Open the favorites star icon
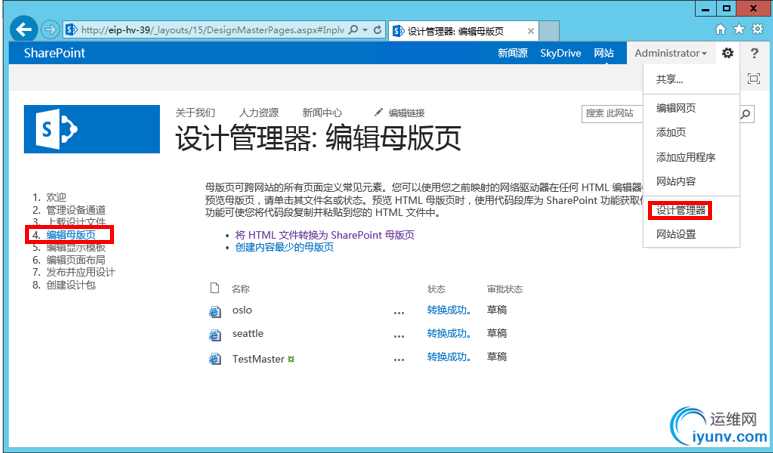 click(x=738, y=30)
